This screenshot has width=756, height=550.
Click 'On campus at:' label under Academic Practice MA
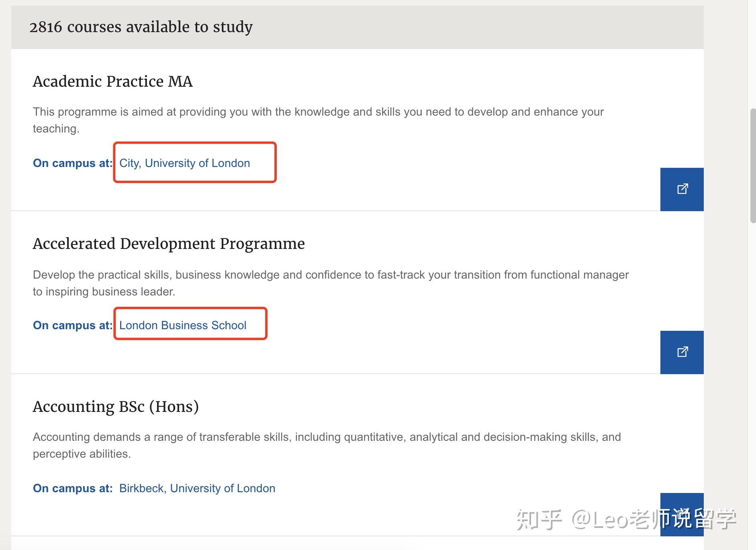coord(73,163)
